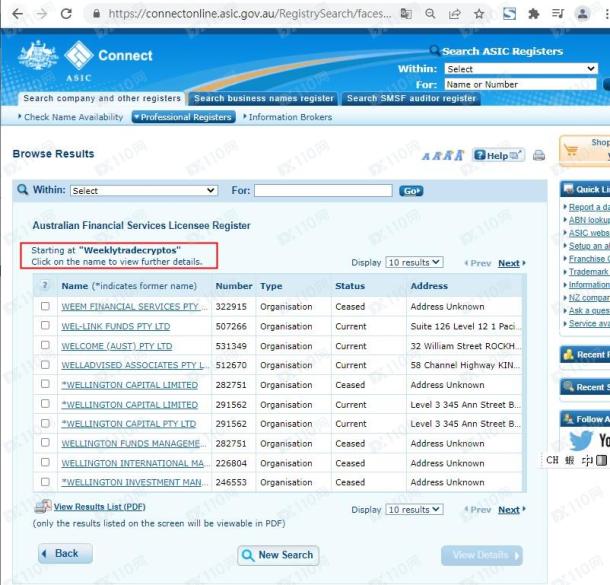Image resolution: width=610 pixels, height=585 pixels.
Task: Open View Results List (PDF) link
Action: click(x=100, y=507)
